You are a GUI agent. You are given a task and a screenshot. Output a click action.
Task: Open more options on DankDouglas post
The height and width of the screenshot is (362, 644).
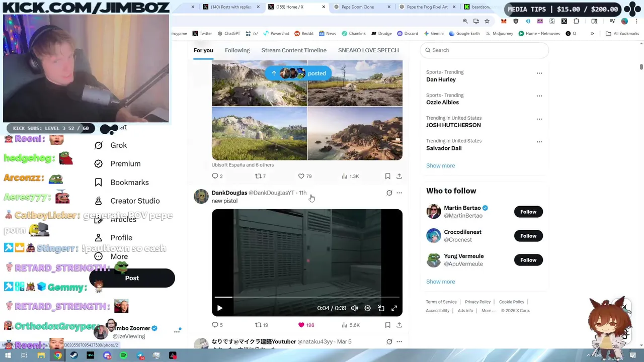(x=399, y=193)
